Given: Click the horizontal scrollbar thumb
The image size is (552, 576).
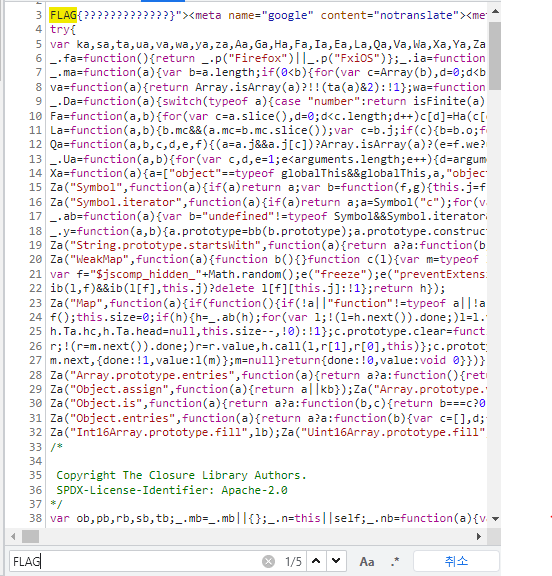Looking at the screenshot, I should pos(30,537).
